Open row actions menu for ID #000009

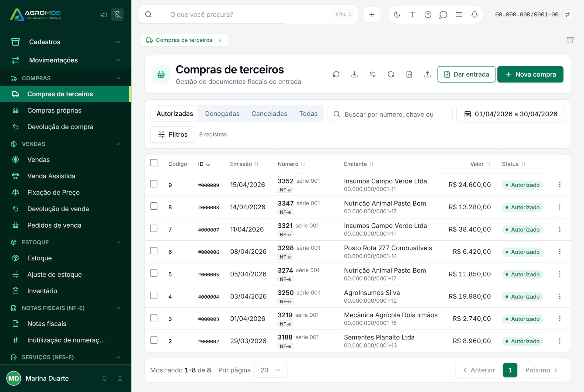click(560, 185)
